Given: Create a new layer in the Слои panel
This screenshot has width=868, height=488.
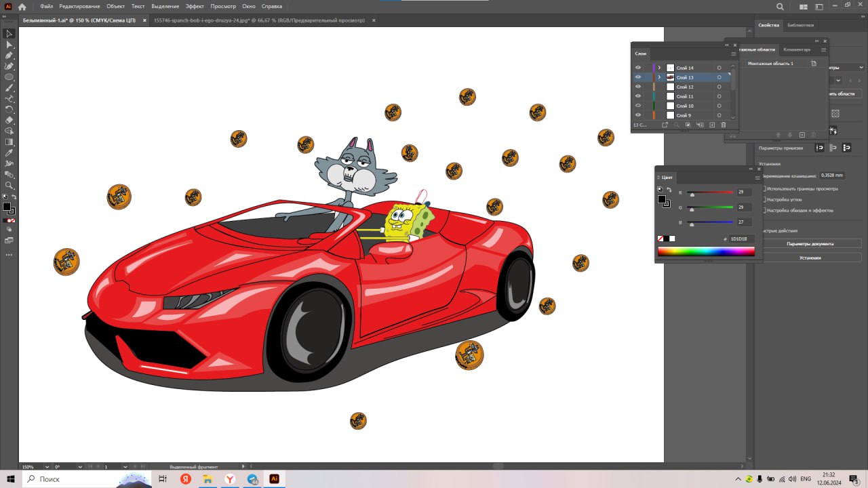Looking at the screenshot, I should click(x=712, y=125).
